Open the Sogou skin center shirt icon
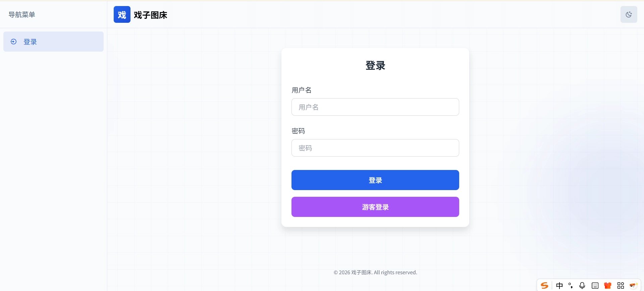The image size is (644, 291). (x=607, y=285)
